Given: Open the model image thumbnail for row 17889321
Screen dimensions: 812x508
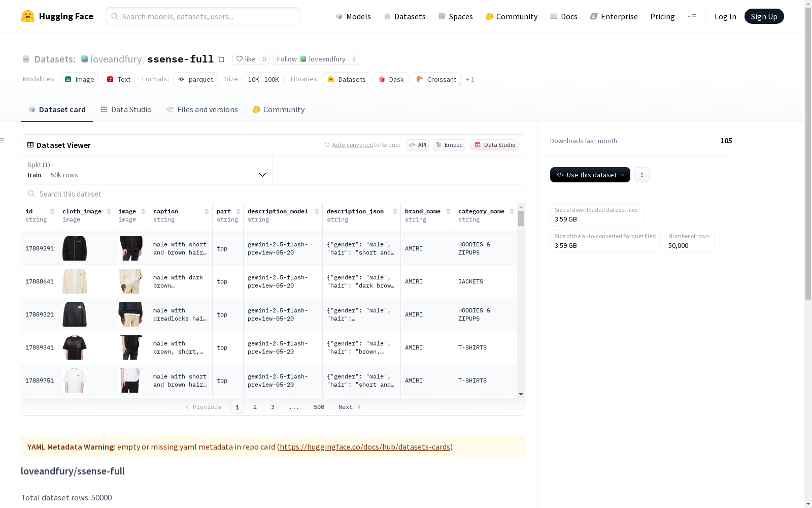Looking at the screenshot, I should [x=130, y=314].
